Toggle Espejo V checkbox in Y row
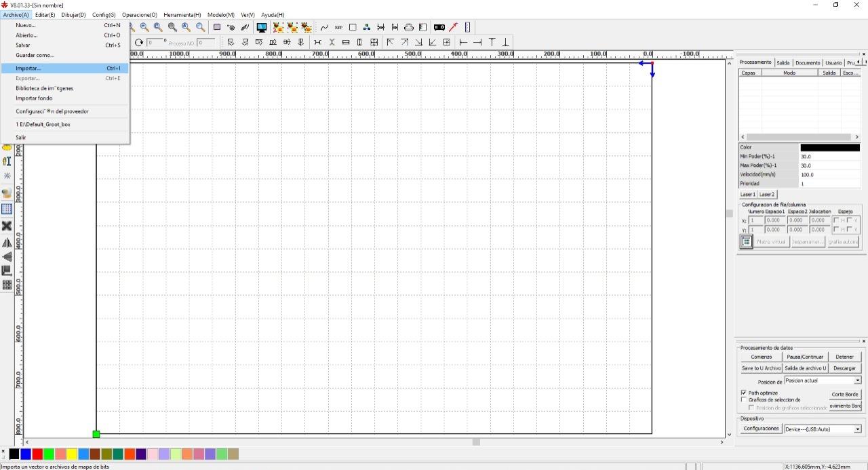This screenshot has width=868, height=470. coord(850,229)
